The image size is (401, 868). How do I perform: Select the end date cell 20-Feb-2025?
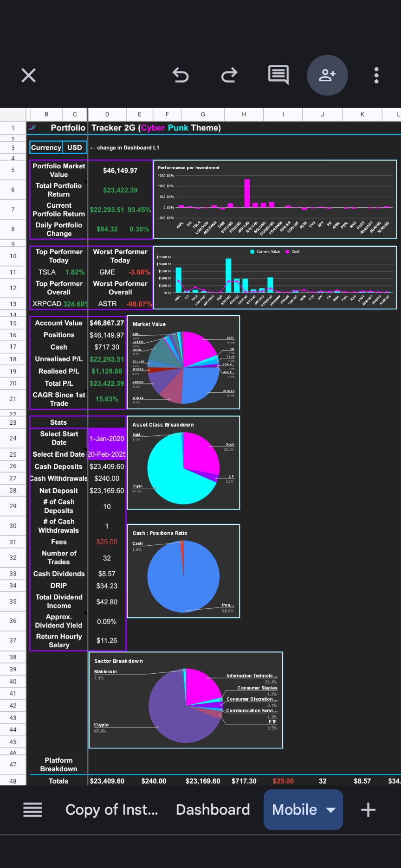point(107,454)
